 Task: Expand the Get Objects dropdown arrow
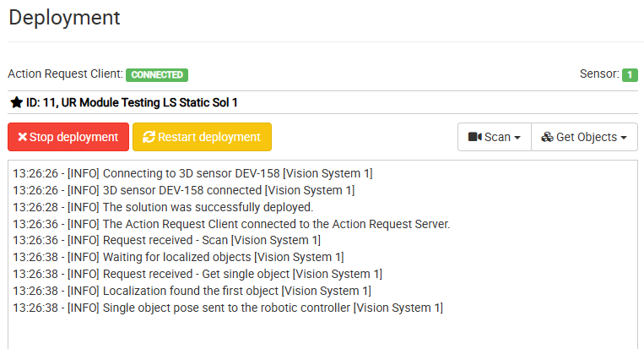click(624, 138)
